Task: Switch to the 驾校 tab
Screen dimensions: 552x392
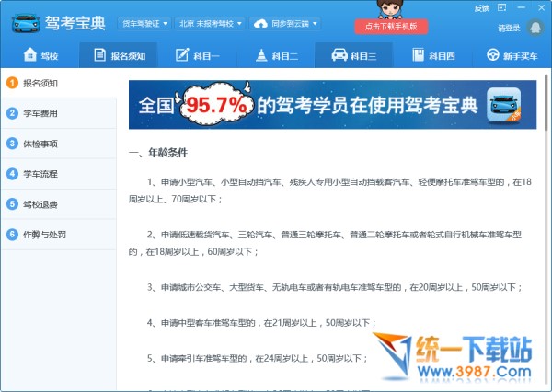Action: coord(40,55)
